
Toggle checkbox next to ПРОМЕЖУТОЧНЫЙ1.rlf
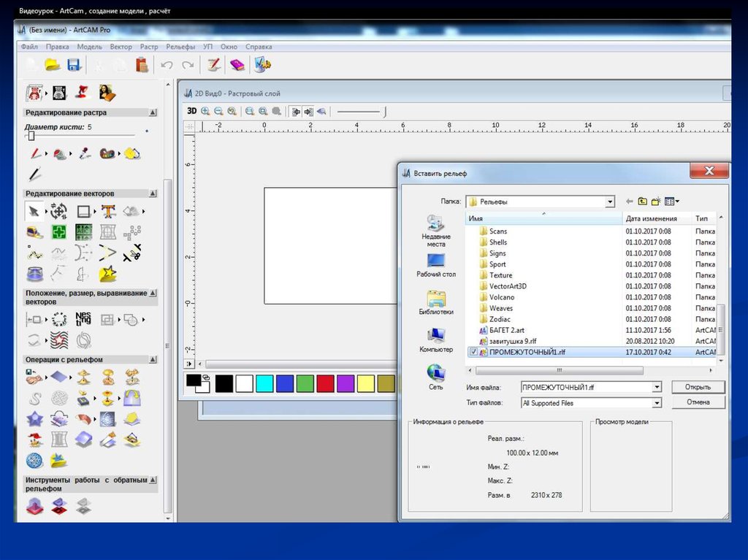(x=473, y=352)
